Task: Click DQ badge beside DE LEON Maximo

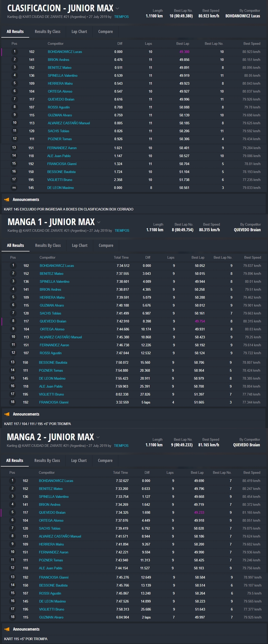Action: point(14,188)
